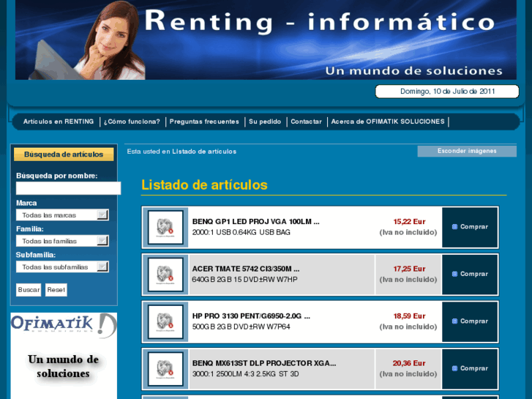The height and width of the screenshot is (399, 532).
Task: Expand the Todas las familias dropdown
Action: pos(62,241)
